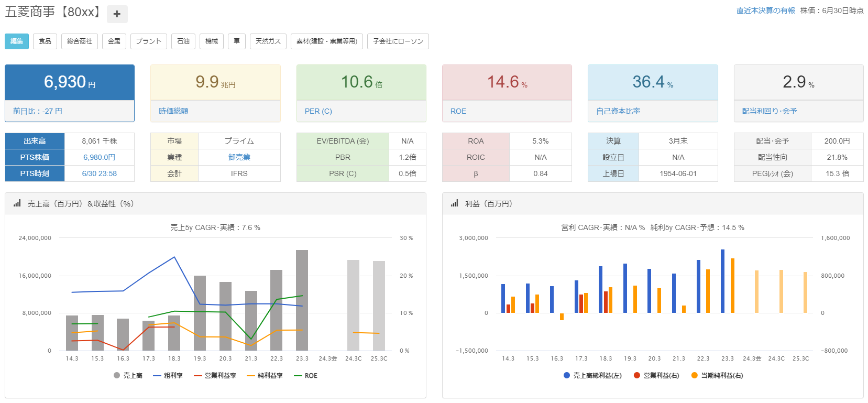868x403 pixels.
Task: Open the 卸売業 industry link
Action: coord(239,157)
